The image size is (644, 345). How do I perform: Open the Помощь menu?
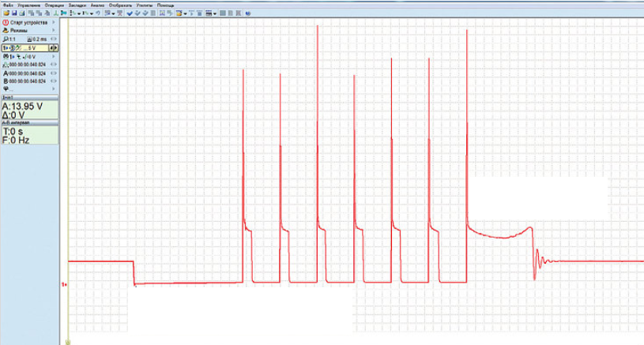[x=165, y=6]
